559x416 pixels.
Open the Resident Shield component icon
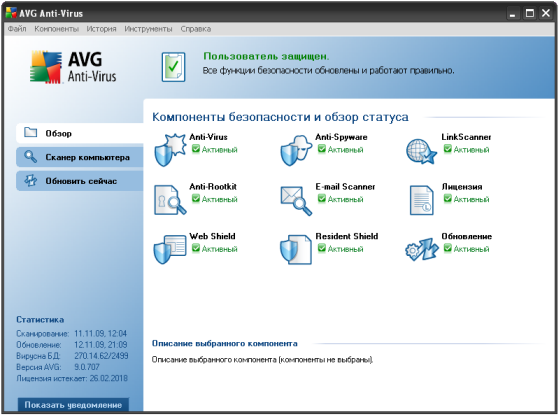[296, 250]
